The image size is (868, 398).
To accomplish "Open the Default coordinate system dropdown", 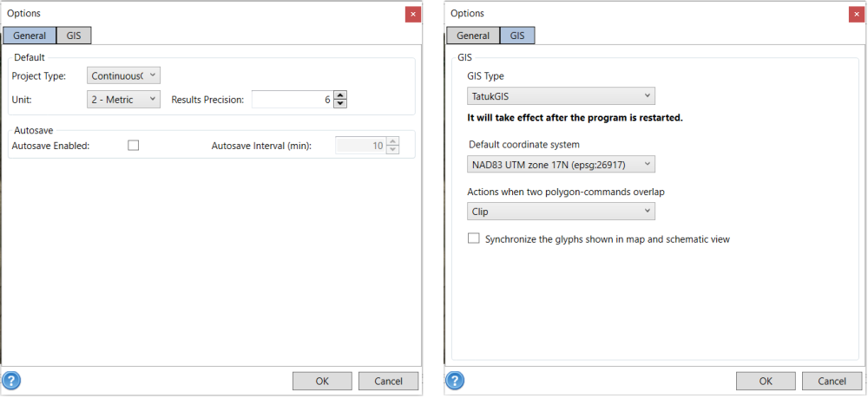I will pos(561,164).
